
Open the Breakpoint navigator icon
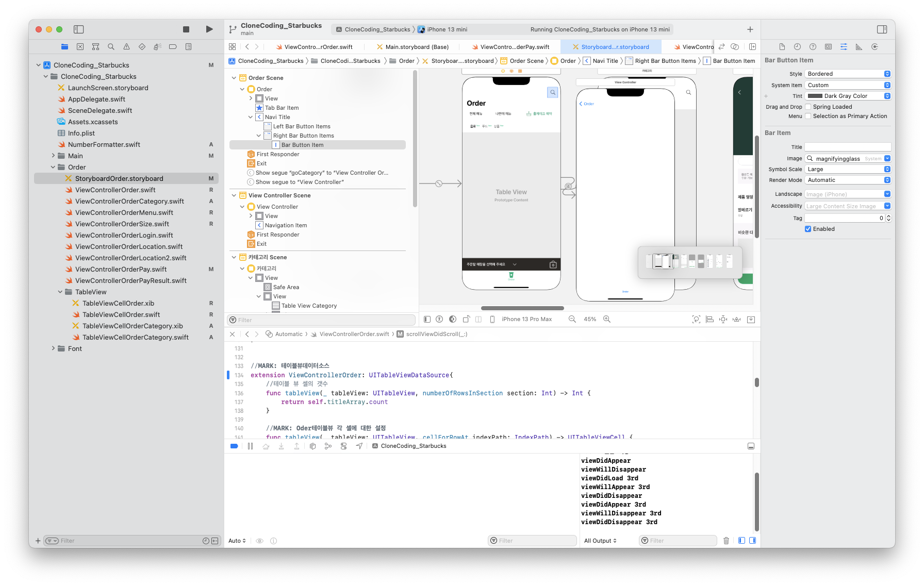click(x=173, y=47)
